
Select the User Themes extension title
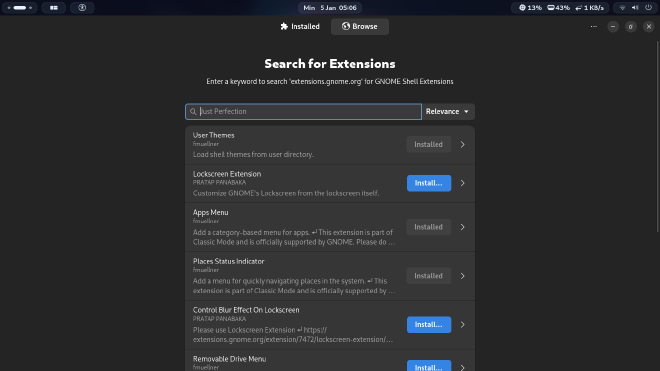[x=213, y=135]
